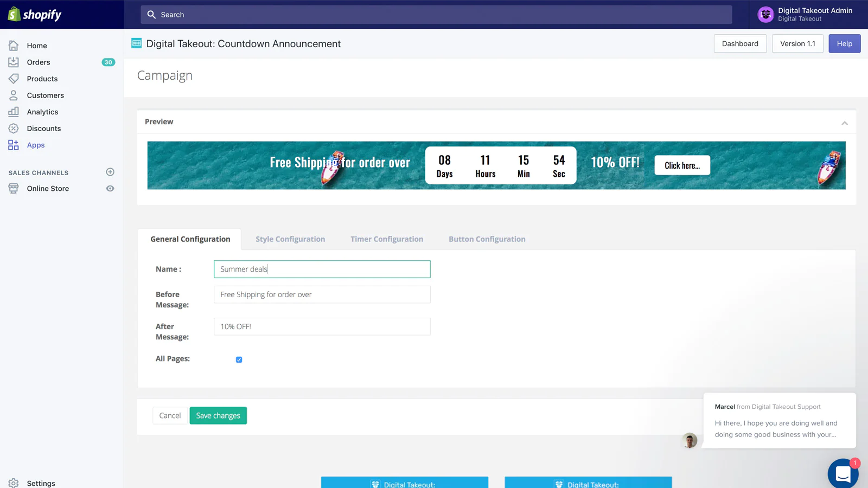
Task: Click the Shopify logo
Action: pos(35,15)
